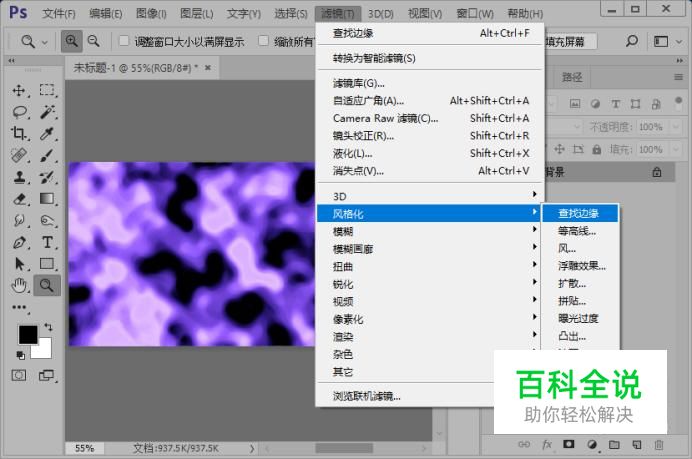Change the screen mode
692x459 pixels.
tap(46, 376)
